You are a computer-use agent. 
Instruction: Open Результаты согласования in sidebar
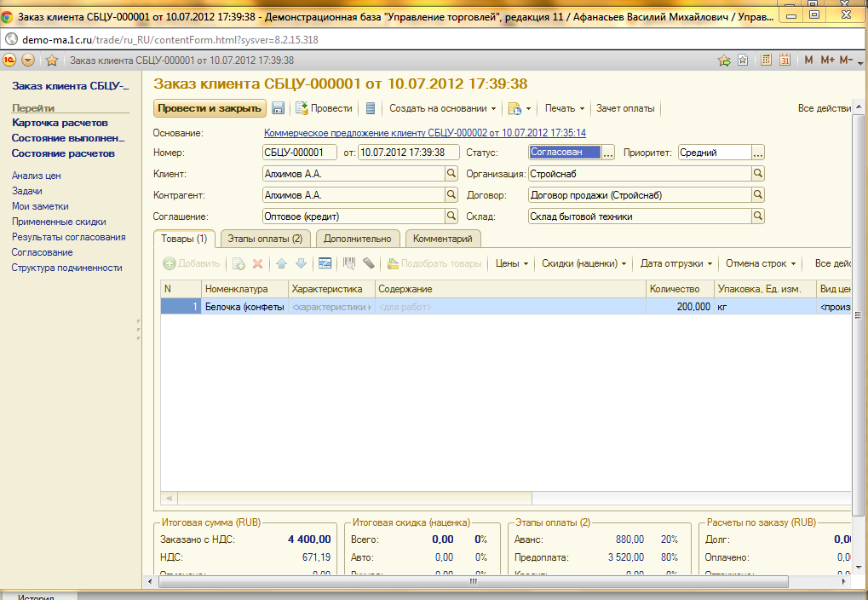(x=69, y=237)
